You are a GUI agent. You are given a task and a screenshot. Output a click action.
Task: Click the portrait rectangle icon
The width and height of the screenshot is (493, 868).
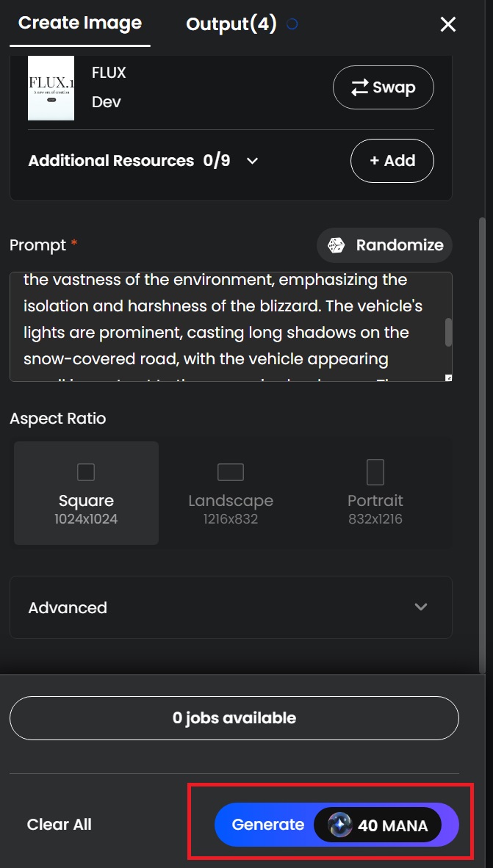375,472
